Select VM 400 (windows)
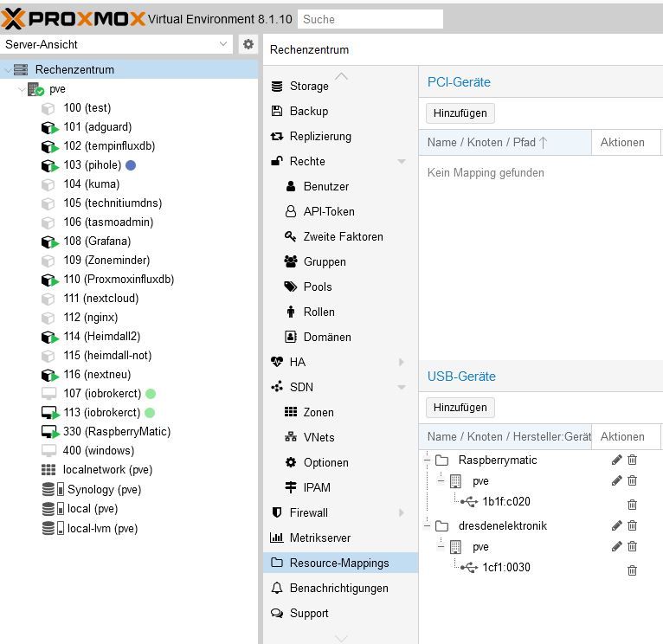The height and width of the screenshot is (644, 663). click(x=129, y=451)
